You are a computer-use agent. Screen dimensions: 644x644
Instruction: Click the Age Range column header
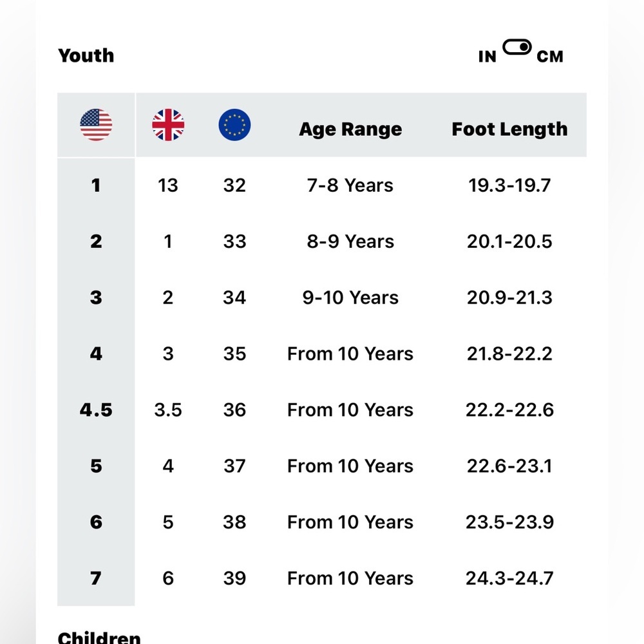click(350, 129)
